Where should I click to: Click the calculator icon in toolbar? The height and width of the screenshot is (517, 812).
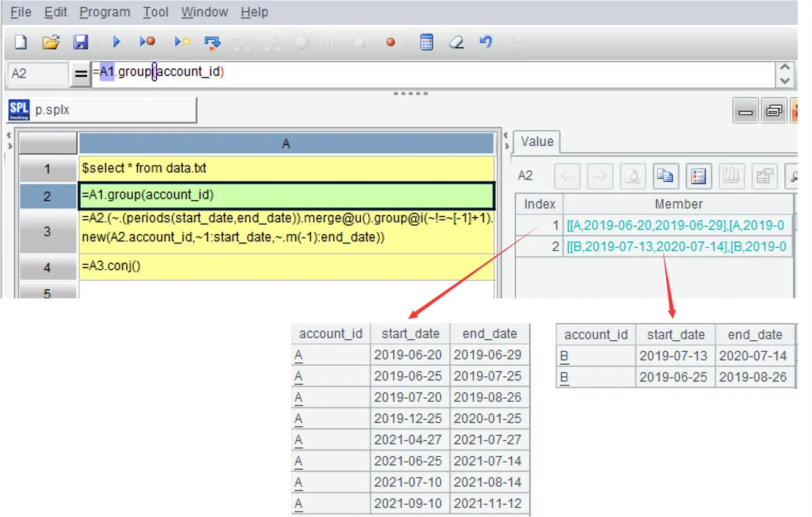tap(426, 43)
